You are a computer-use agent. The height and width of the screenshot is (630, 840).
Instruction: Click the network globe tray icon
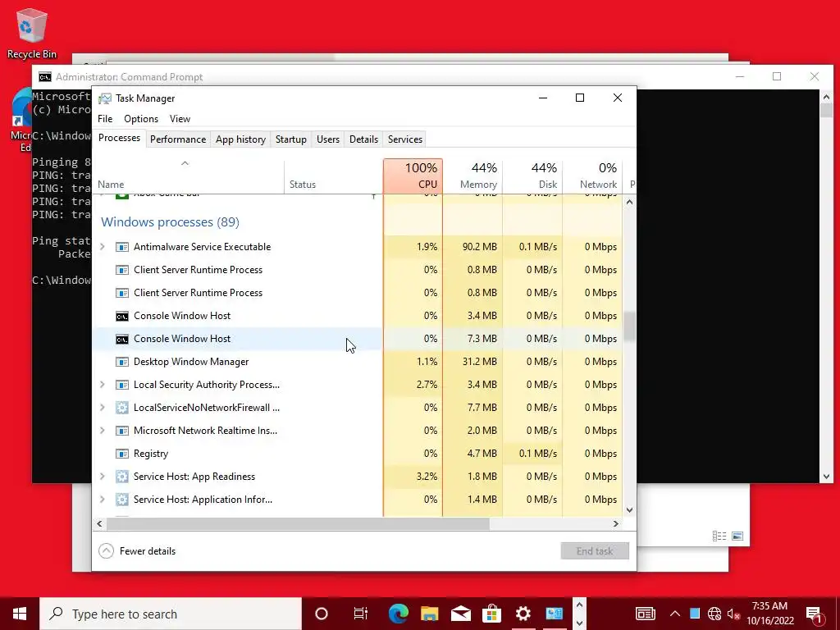click(714, 614)
